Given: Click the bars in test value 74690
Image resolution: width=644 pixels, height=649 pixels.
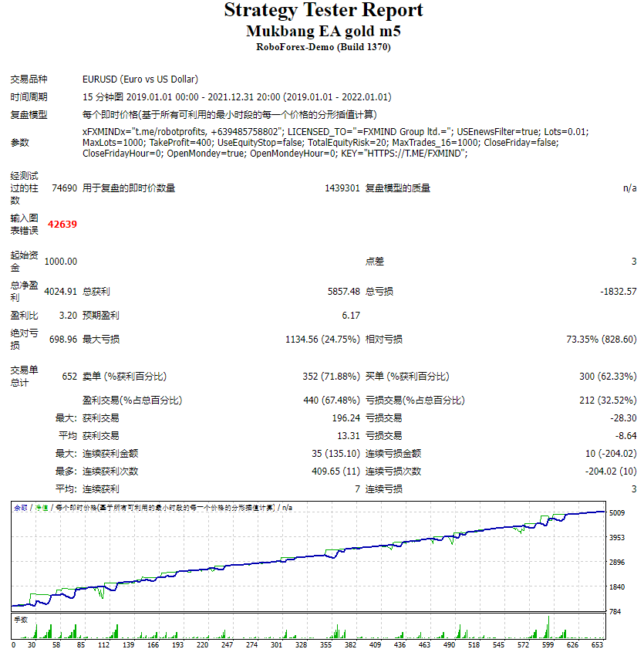Looking at the screenshot, I should click(65, 188).
